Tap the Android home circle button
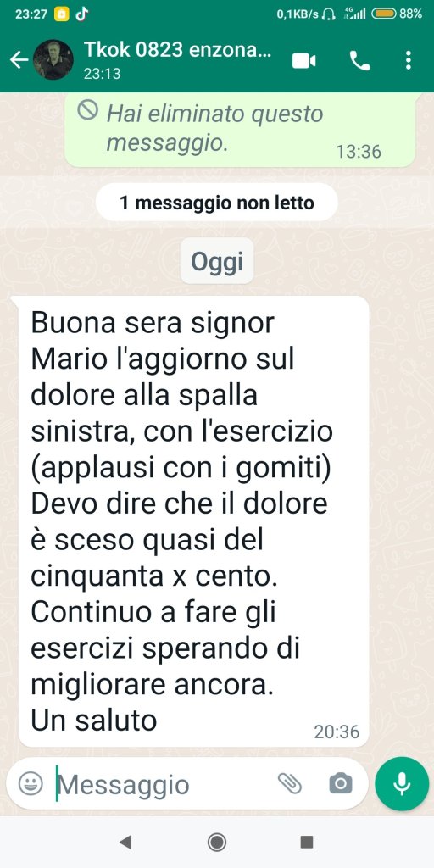The width and height of the screenshot is (434, 868). click(x=217, y=843)
